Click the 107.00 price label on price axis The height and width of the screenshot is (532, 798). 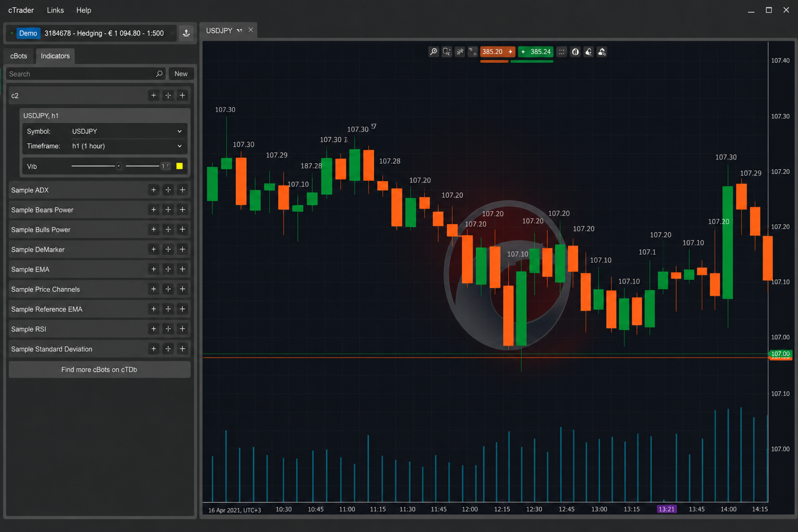780,354
